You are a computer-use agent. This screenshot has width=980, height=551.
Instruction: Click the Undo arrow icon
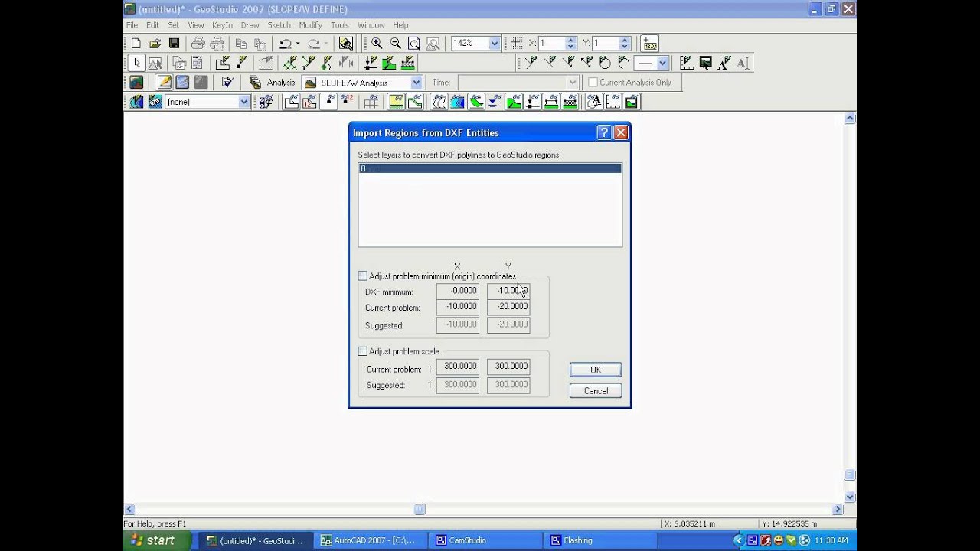[x=285, y=44]
